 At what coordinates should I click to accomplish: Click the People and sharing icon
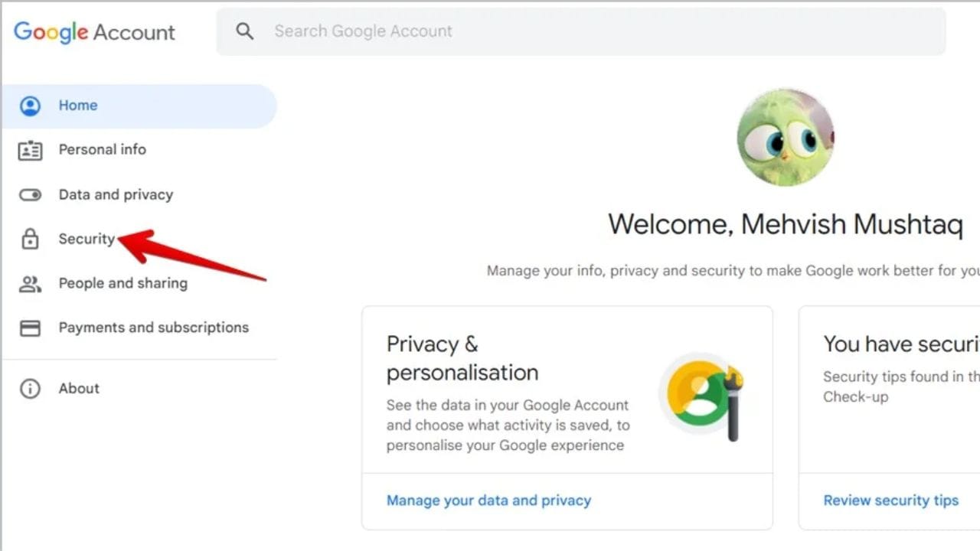click(30, 284)
